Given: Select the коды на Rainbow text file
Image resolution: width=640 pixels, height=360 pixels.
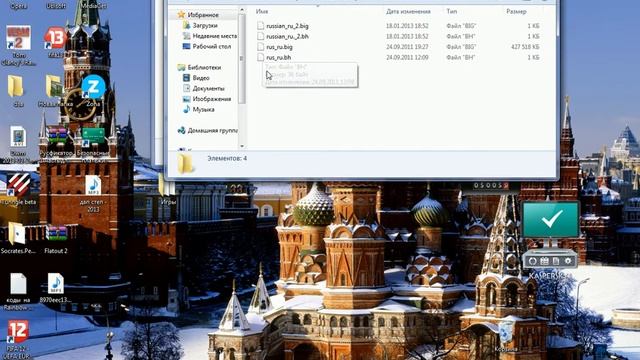Looking at the screenshot, I should pos(18,291).
